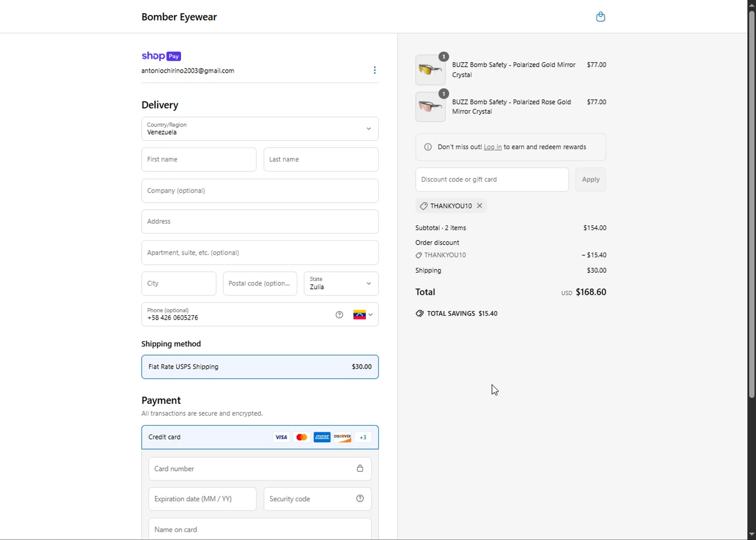Open Gold Mirror Crystal product thumbnail
Viewport: 756px width, 540px height.
click(430, 70)
